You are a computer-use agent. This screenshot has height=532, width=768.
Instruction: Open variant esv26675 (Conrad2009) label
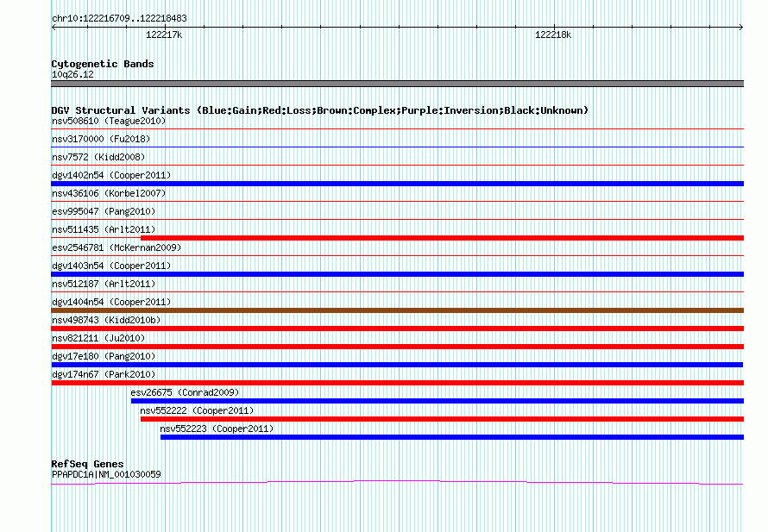click(x=186, y=392)
